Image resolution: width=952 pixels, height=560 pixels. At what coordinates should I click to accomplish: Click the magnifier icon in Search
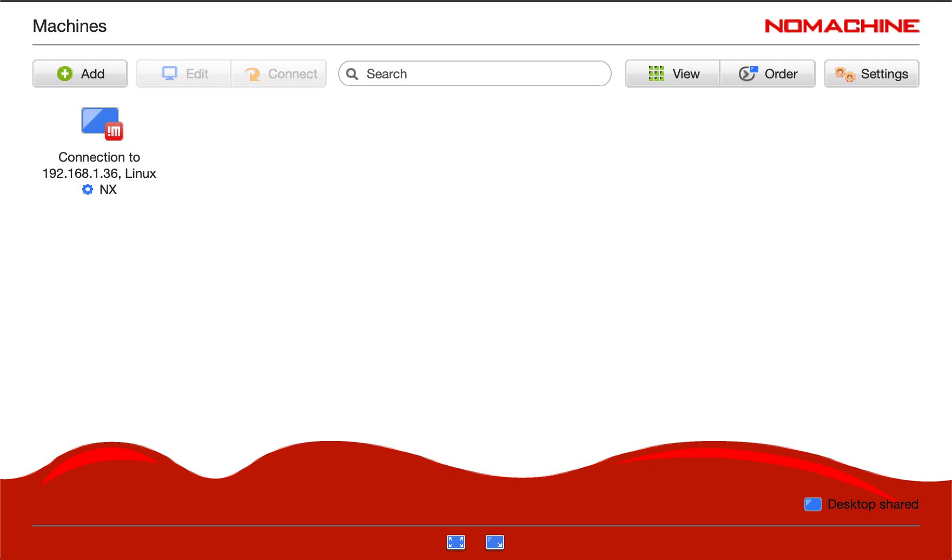coord(352,74)
